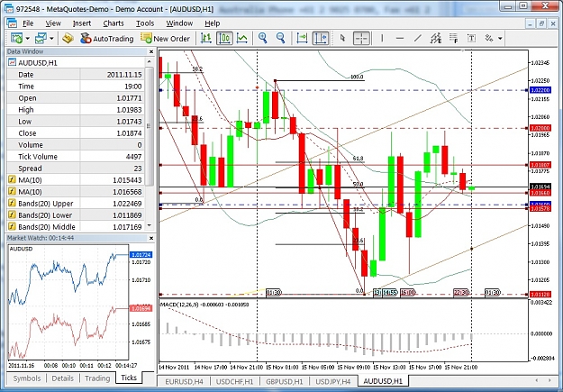Pick the text label tool
The height and width of the screenshot is (392, 563).
[471, 38]
